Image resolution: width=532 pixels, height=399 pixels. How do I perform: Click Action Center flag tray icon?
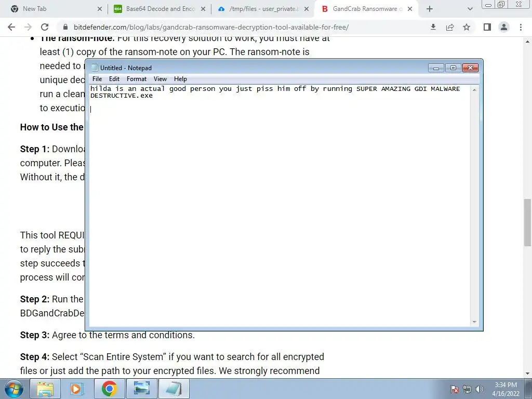(x=455, y=389)
